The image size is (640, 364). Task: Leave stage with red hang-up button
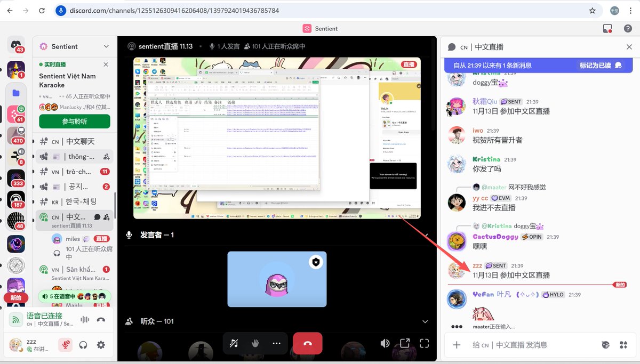[x=308, y=343]
